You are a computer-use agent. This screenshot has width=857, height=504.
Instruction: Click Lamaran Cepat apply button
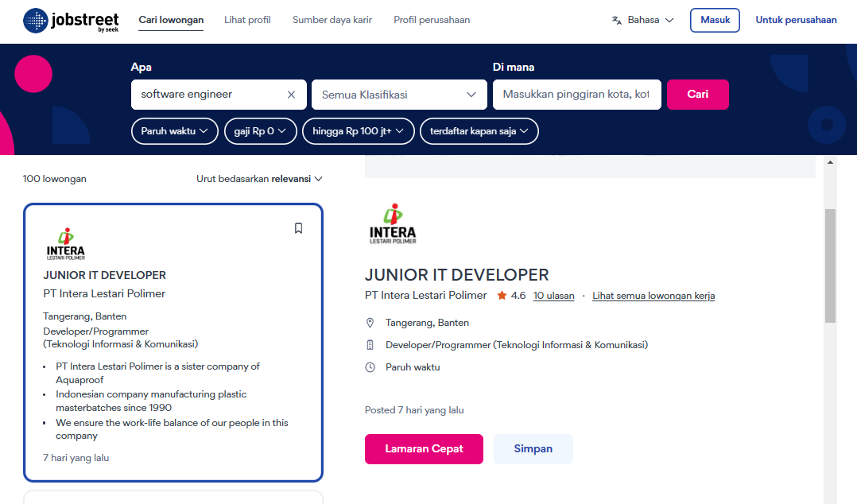tap(425, 449)
